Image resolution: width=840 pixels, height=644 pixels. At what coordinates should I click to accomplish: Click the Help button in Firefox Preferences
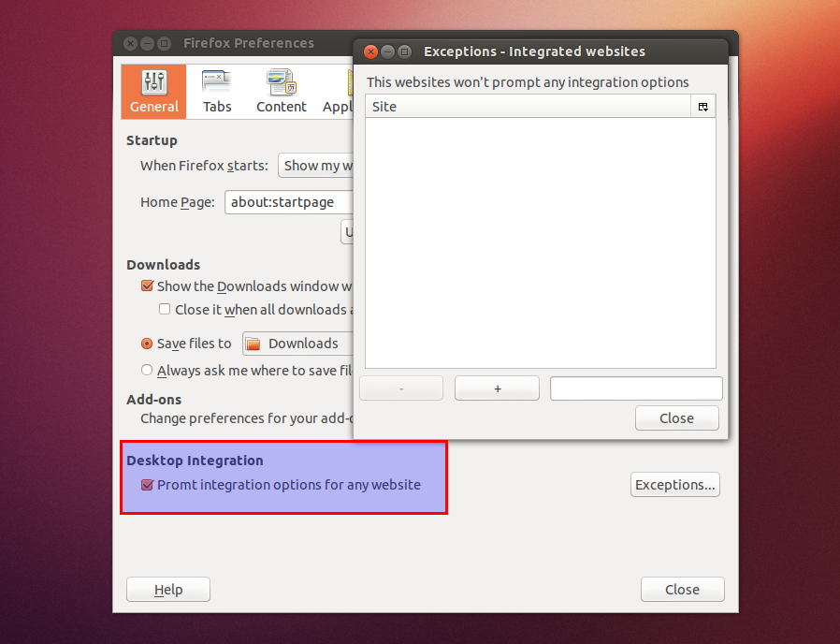(168, 590)
